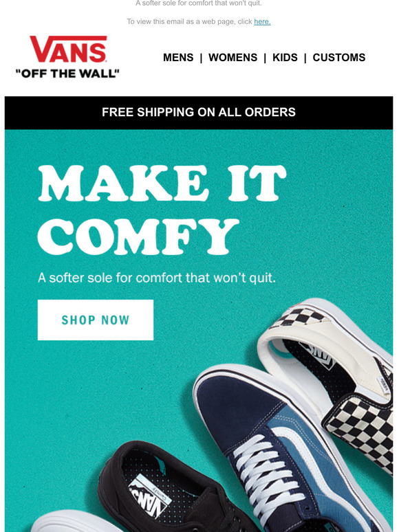Click the MAKE IT COMFY headline
The width and height of the screenshot is (399, 532).
(161, 210)
